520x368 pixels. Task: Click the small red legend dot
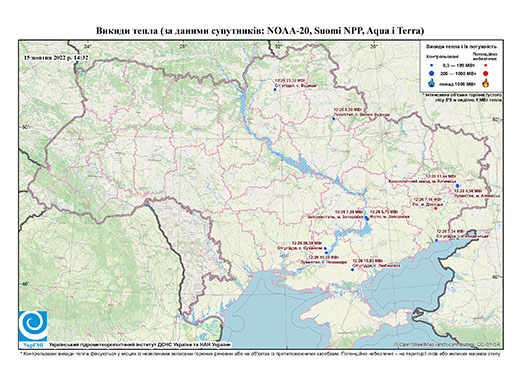pos(486,65)
